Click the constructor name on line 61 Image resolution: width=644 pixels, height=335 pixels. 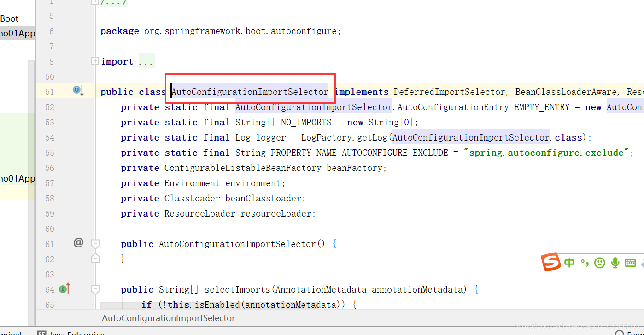(237, 244)
